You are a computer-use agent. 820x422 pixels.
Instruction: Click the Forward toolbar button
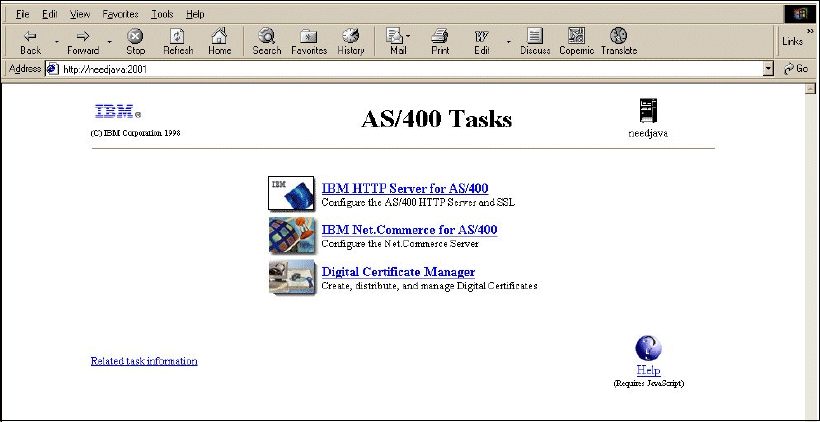click(83, 42)
